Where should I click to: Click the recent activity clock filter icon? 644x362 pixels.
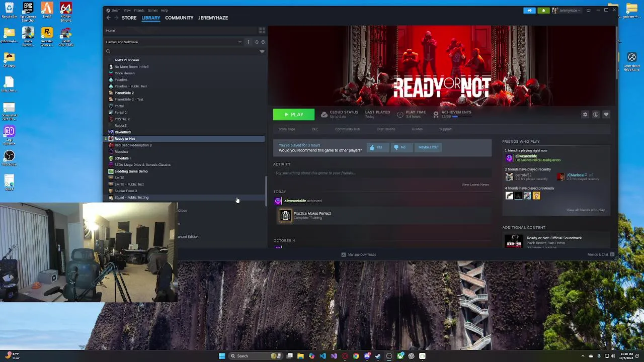pos(256,42)
